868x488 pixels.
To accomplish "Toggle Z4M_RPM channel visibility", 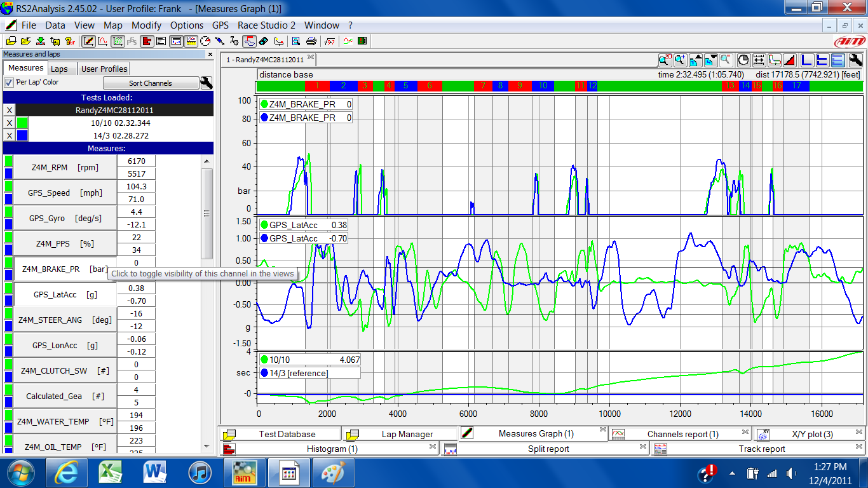I will (x=65, y=167).
